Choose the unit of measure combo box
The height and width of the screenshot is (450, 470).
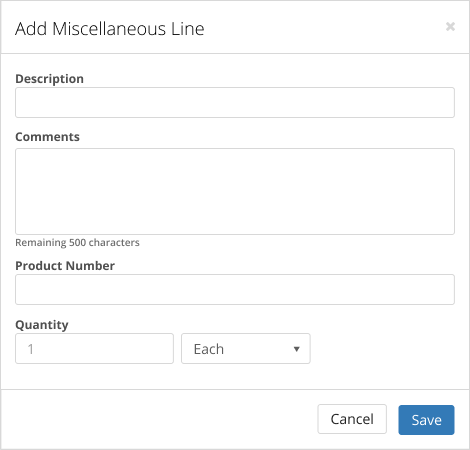(x=246, y=349)
